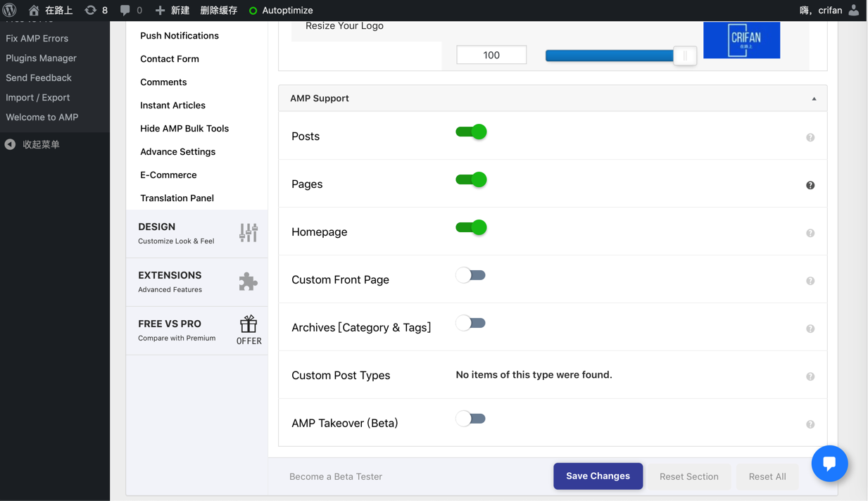868x501 pixels.
Task: Disable AMP support for Posts
Action: click(471, 132)
